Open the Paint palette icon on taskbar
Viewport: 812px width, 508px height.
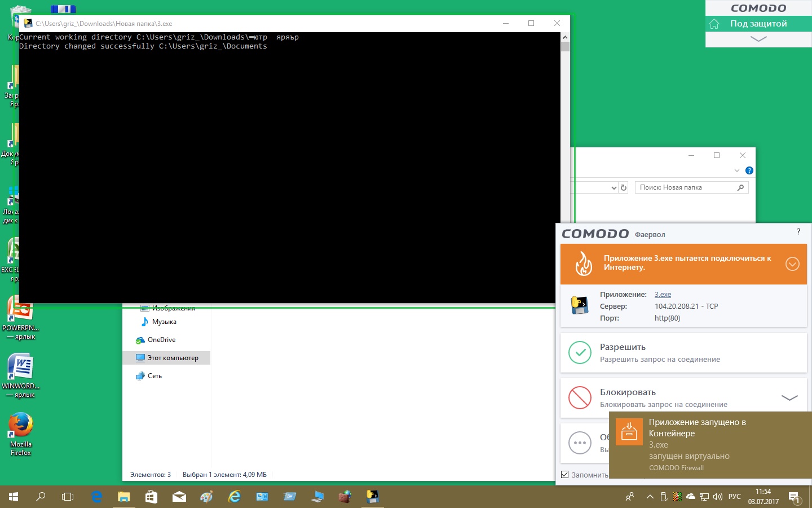coord(206,497)
